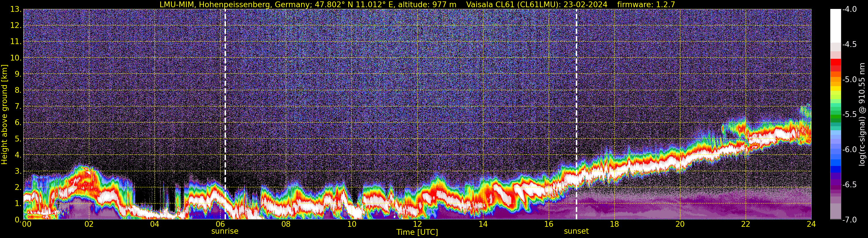Image resolution: width=868 pixels, height=238 pixels.
Task: Click the height axis tick '3.'
Action: tap(18, 171)
